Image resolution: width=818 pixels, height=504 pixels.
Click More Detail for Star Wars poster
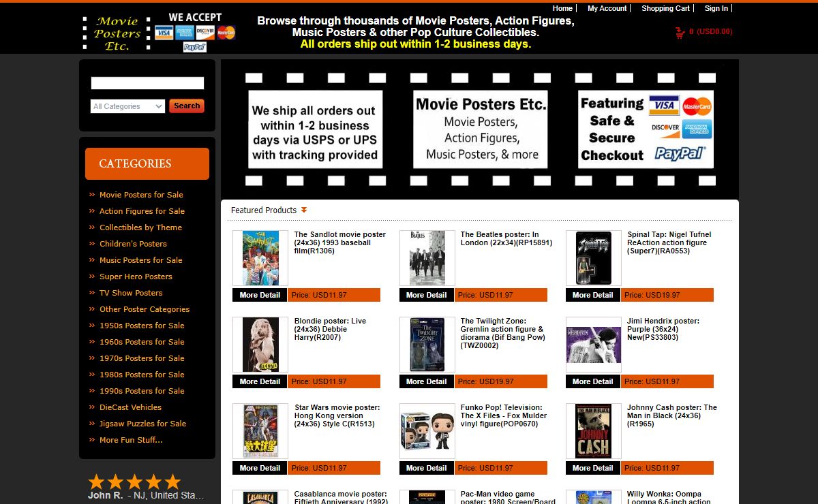tap(260, 468)
